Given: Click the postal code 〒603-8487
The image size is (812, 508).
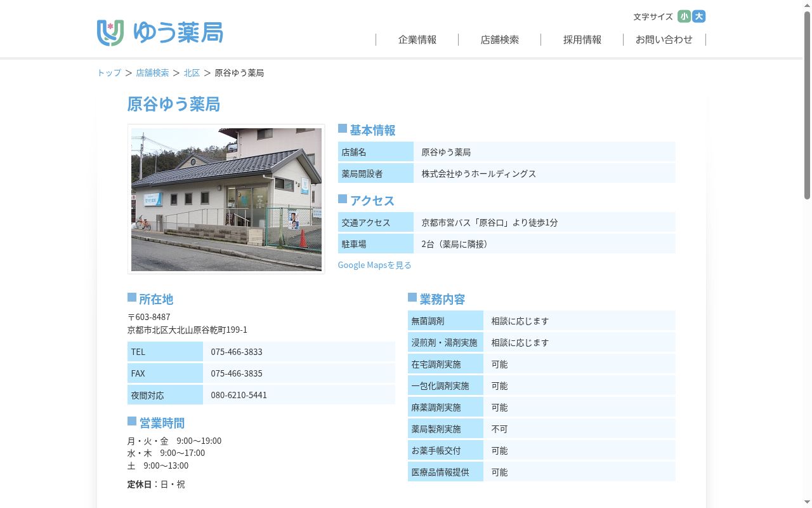Looking at the screenshot, I should (x=149, y=317).
